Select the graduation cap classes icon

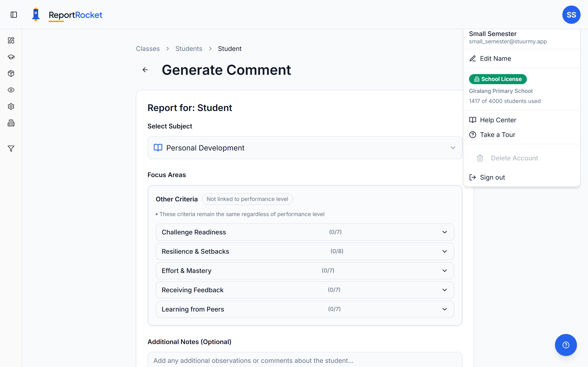pyautogui.click(x=11, y=57)
